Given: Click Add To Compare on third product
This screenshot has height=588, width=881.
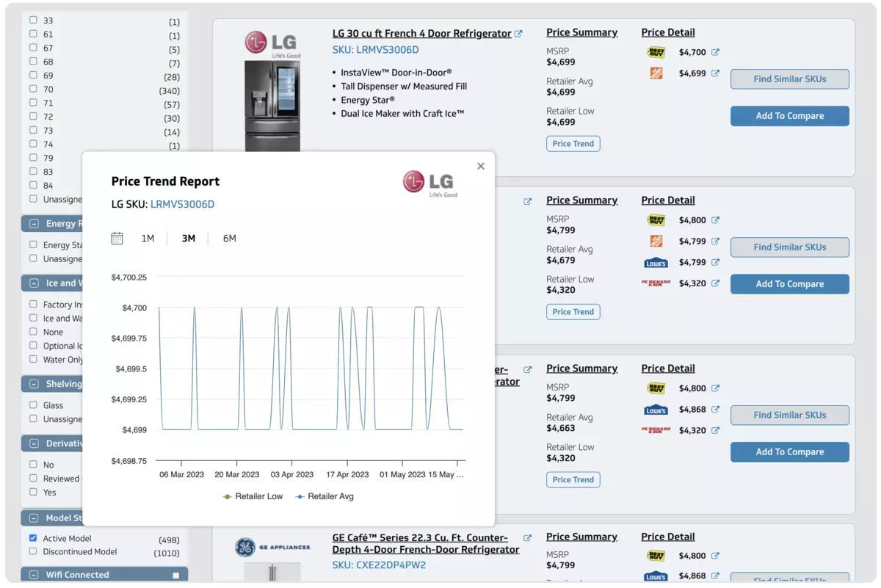Looking at the screenshot, I should click(790, 452).
